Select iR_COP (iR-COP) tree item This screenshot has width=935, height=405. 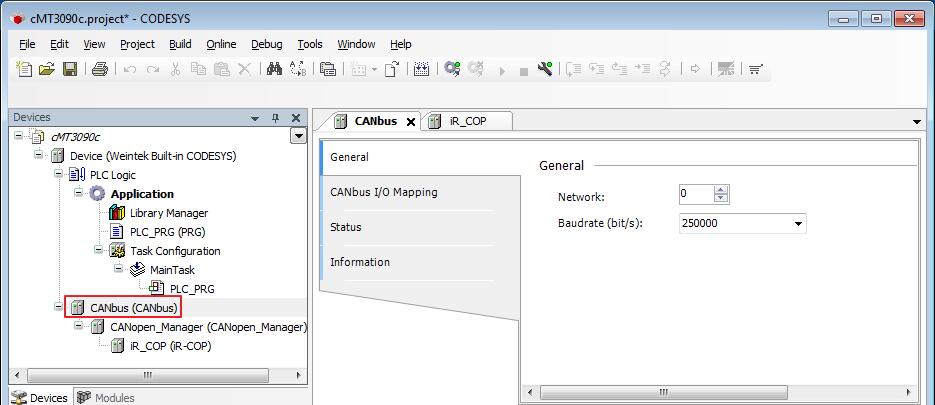tap(170, 346)
